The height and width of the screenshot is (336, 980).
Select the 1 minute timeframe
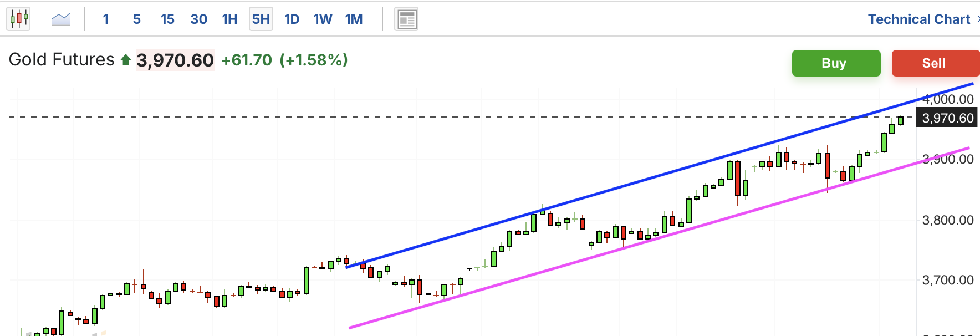[x=105, y=19]
